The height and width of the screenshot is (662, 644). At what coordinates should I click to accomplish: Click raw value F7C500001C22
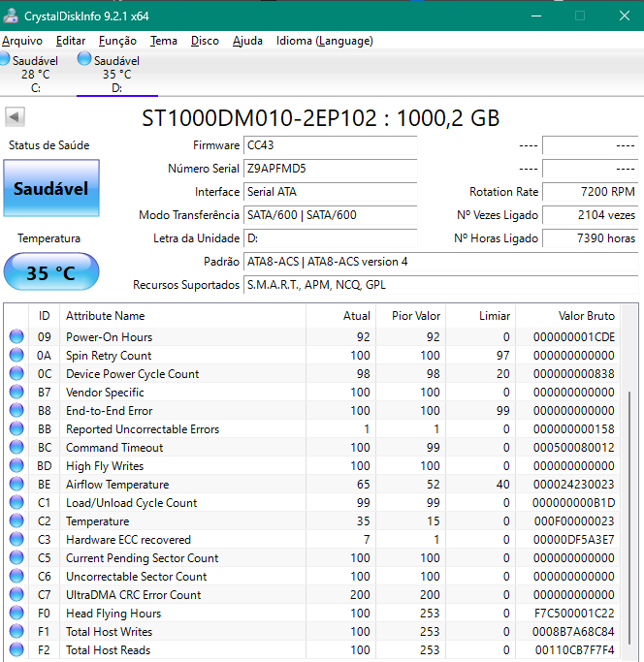click(x=574, y=614)
